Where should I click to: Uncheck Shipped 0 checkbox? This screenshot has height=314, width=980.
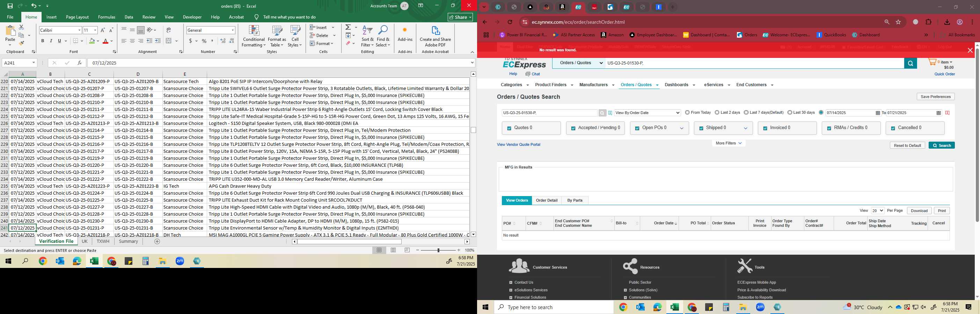(701, 128)
